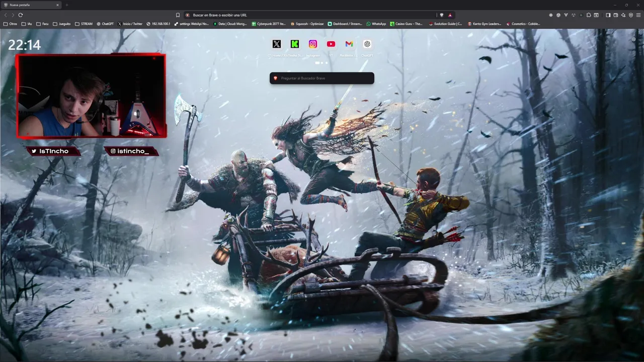
Task: Open the Jueguito bookmarks folder
Action: tap(62, 24)
